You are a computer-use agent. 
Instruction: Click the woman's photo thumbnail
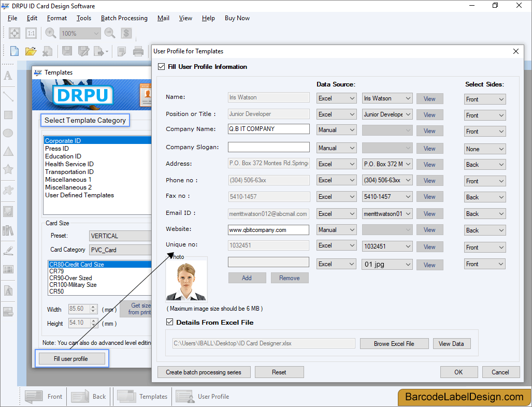186,281
